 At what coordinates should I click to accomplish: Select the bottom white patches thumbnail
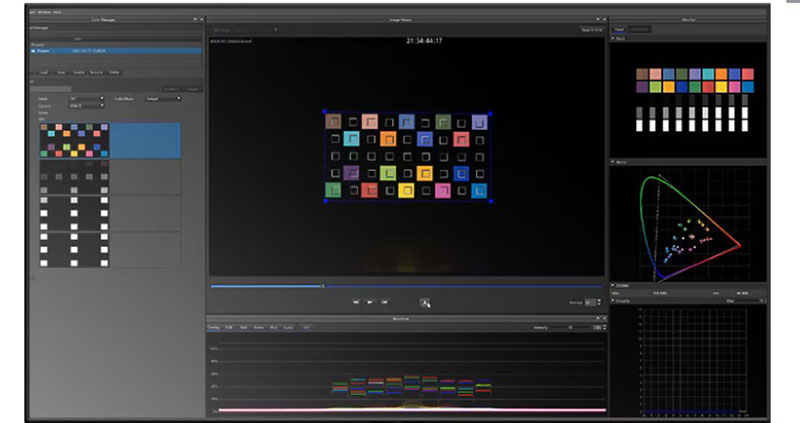tap(74, 250)
